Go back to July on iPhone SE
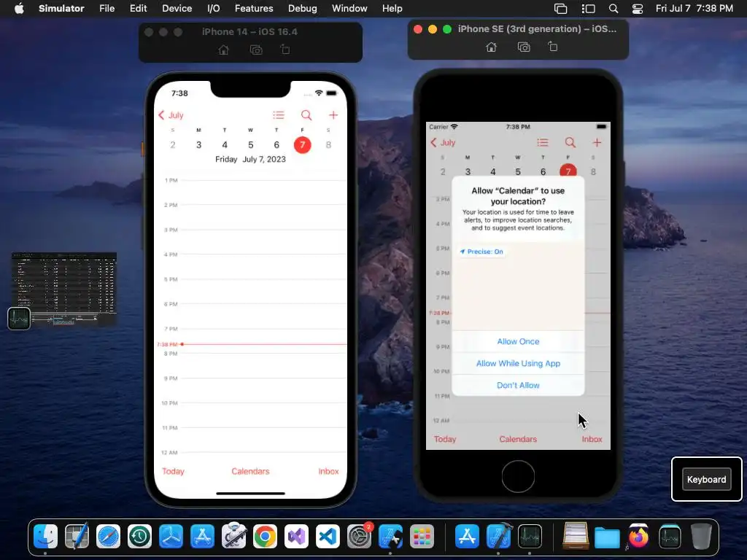Viewport: 747px width, 560px height. (x=443, y=142)
